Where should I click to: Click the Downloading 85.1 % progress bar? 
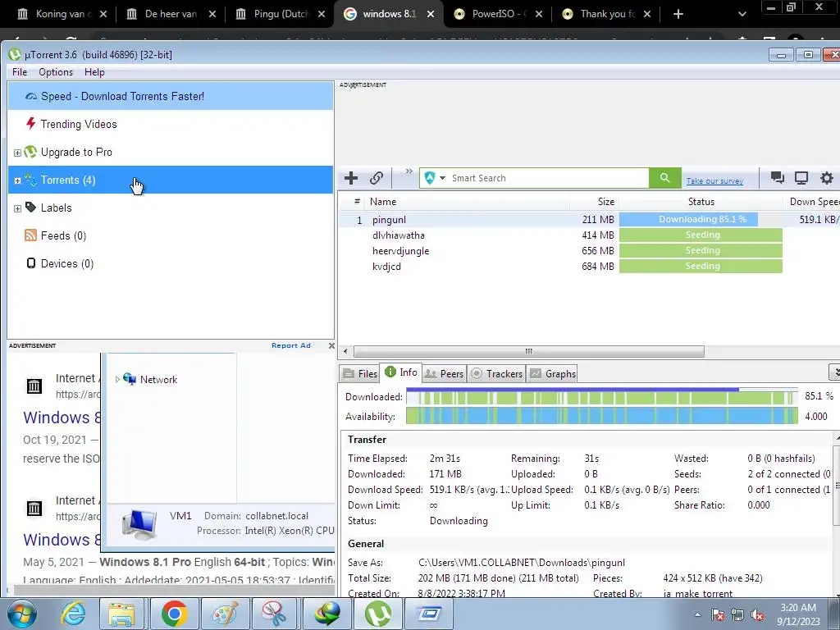(701, 219)
